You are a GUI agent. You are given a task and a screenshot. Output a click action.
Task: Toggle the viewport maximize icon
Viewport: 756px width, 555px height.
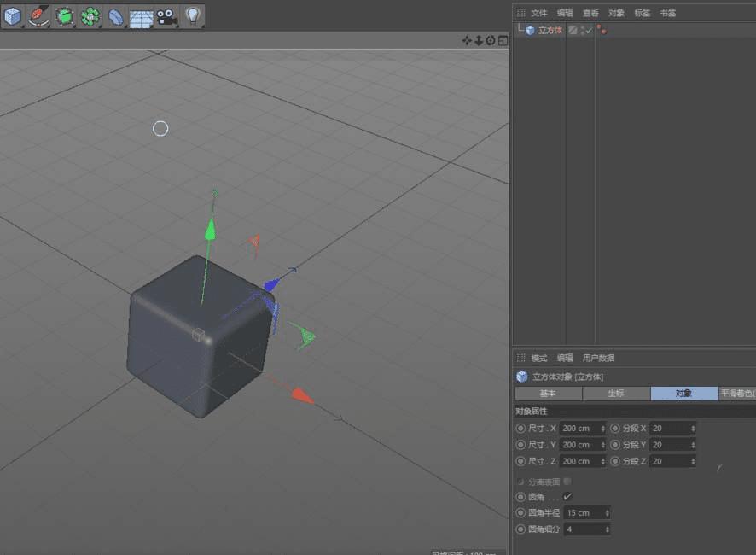pos(503,40)
